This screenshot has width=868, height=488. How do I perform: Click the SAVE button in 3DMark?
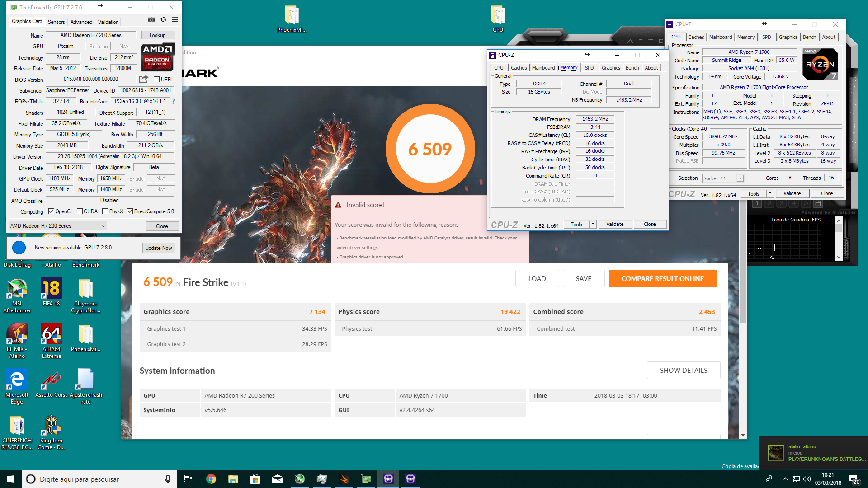584,278
